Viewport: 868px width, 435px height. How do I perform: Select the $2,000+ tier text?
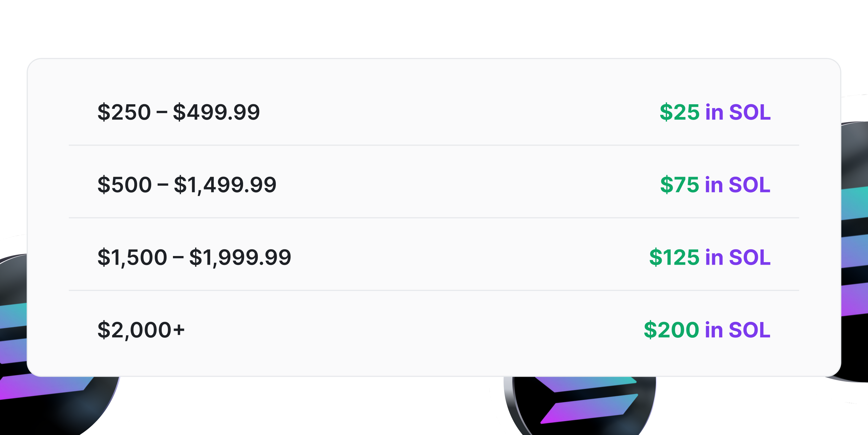pyautogui.click(x=141, y=330)
